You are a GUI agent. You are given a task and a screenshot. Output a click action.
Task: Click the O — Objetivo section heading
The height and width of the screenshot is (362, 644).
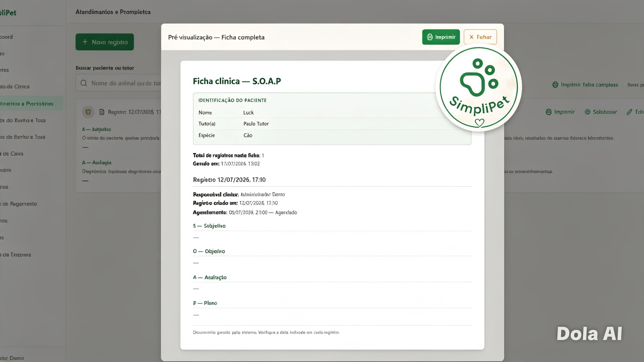point(209,251)
